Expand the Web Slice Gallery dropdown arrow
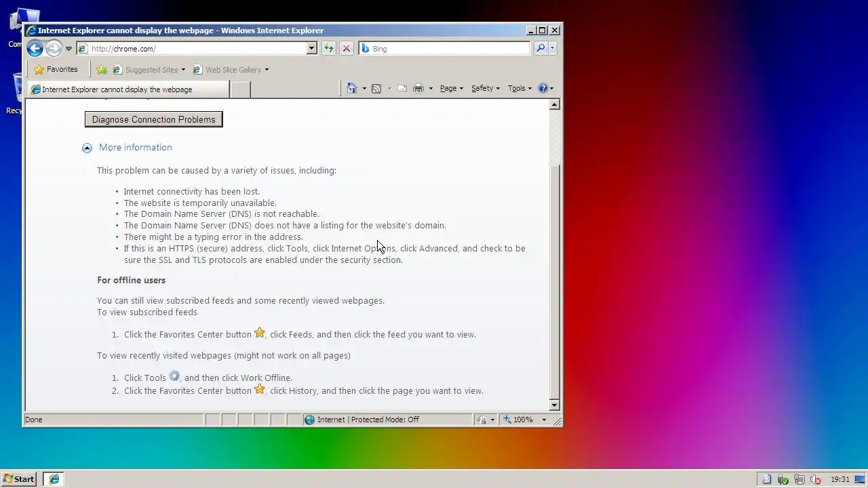The image size is (868, 488). [267, 70]
